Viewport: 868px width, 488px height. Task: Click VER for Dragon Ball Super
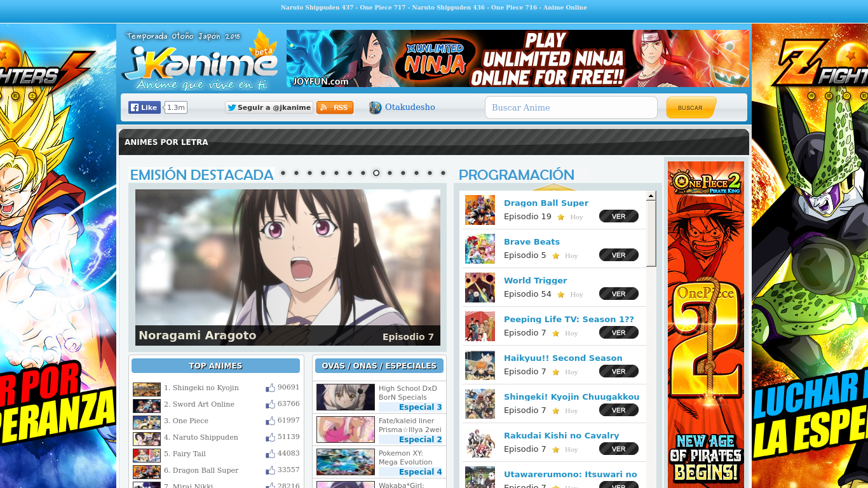pos(619,217)
